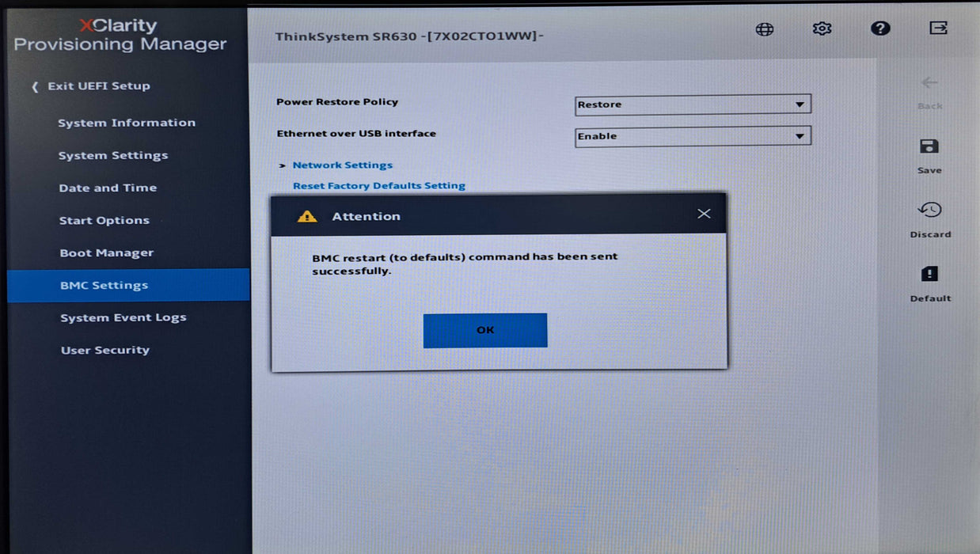
Task: Click the ThinkSystem SR630 title text
Action: 409,36
